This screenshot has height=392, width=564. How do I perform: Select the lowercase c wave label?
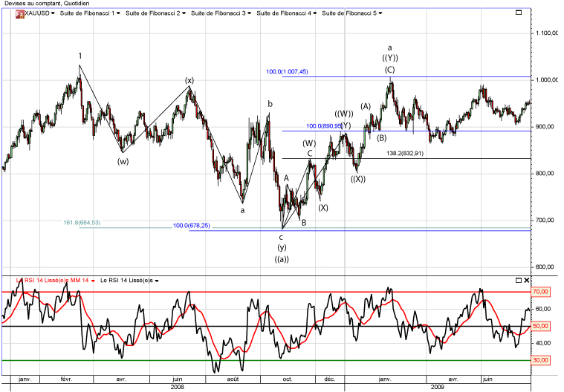281,237
